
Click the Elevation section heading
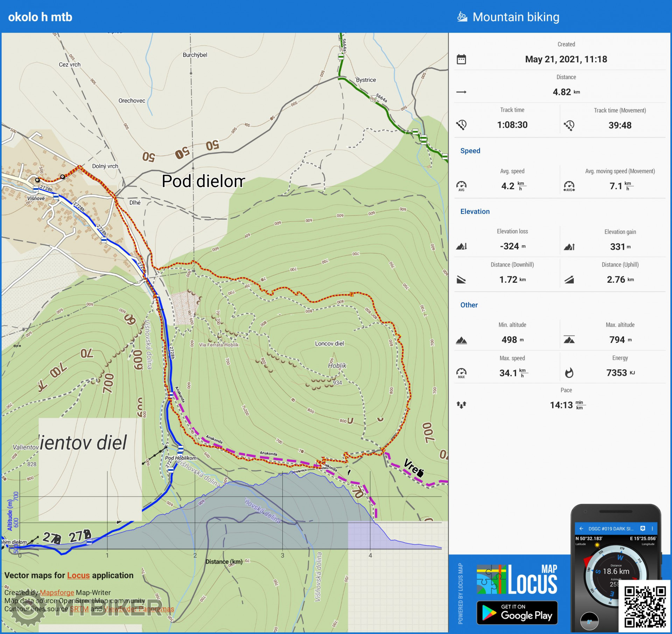click(x=475, y=212)
